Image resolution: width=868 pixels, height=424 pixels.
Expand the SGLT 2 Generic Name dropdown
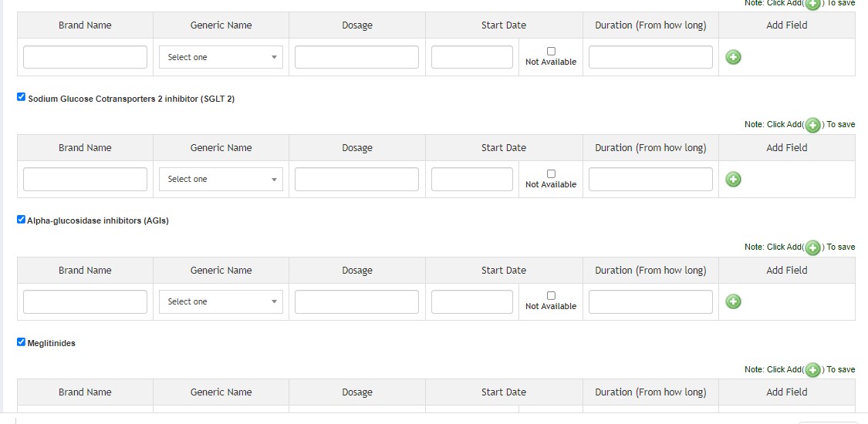221,180
